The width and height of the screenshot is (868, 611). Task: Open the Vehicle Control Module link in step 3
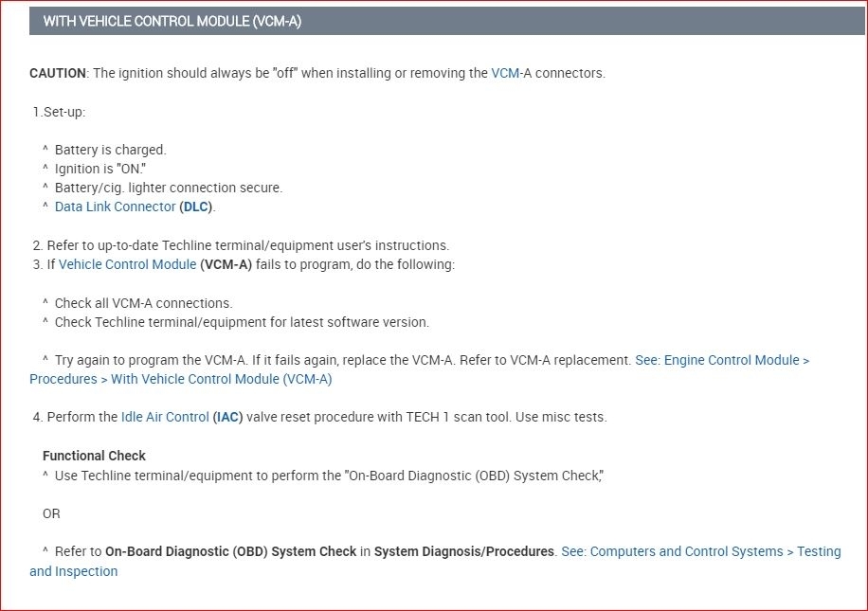[x=127, y=264]
